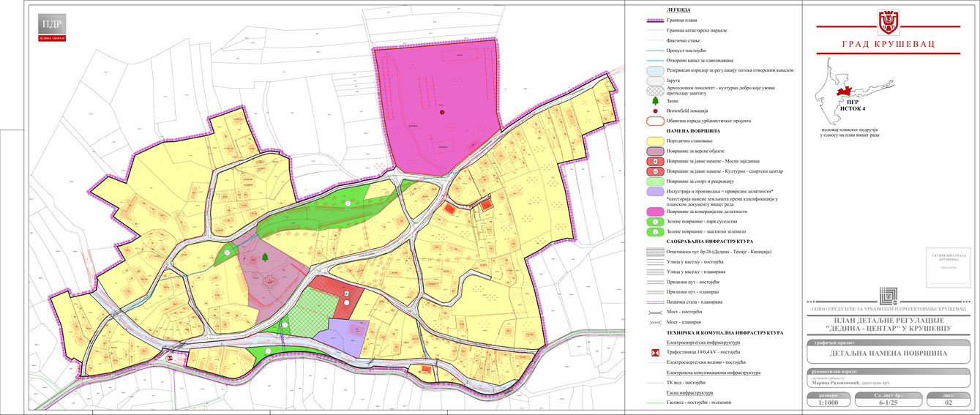Click the red brownfield dot in magenta zone
Screen dimensions: 980x415
[x=442, y=112]
